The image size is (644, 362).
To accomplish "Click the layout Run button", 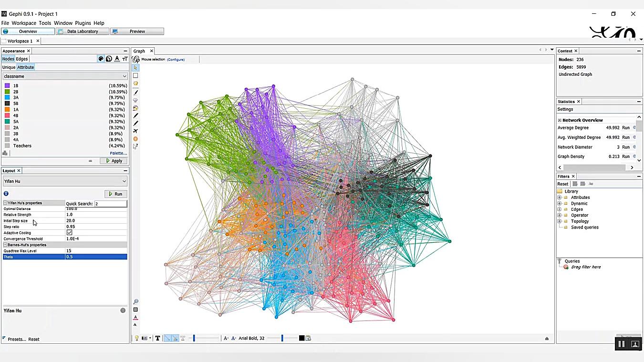I will (x=115, y=194).
